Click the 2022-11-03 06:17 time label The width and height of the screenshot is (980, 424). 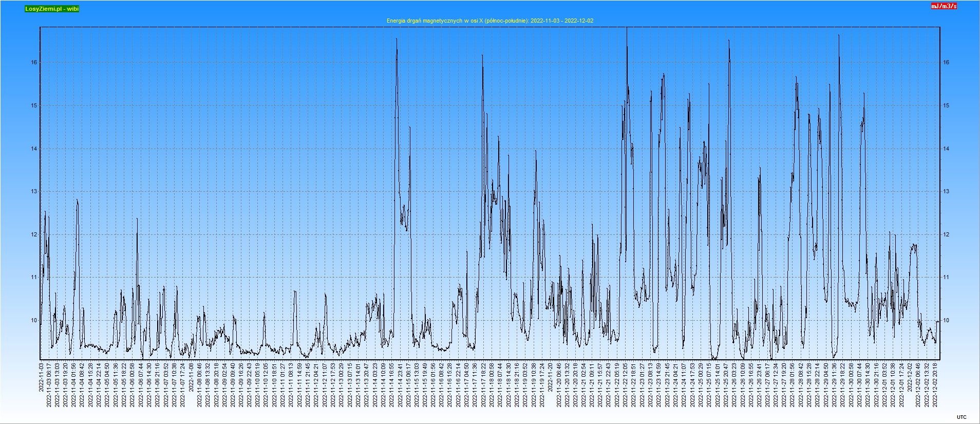[49, 385]
